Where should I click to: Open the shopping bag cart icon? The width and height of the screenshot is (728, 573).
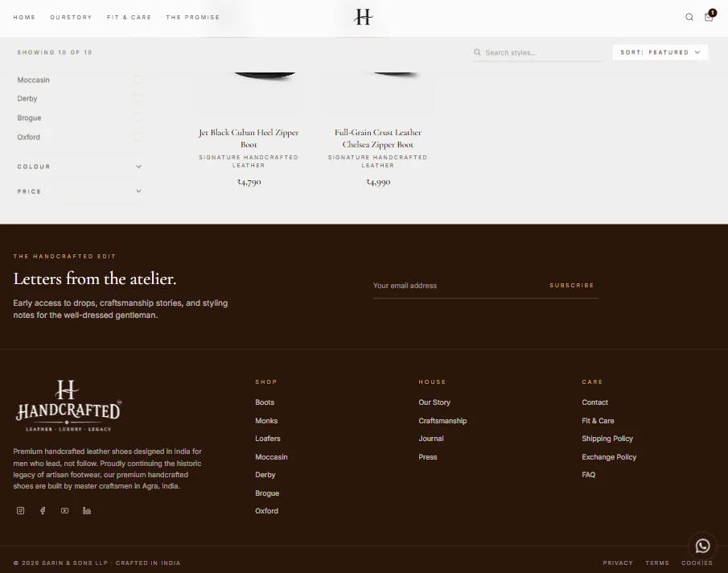[709, 17]
